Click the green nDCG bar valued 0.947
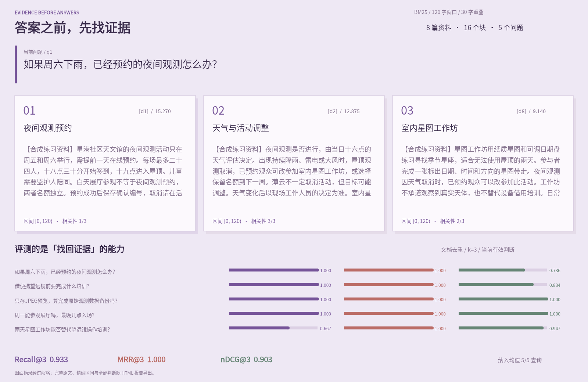 (501, 328)
